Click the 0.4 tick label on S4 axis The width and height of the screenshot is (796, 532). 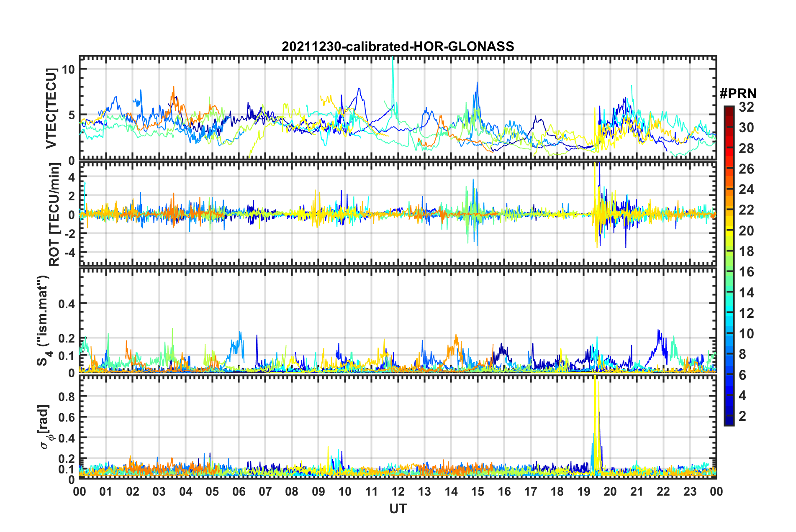66,304
